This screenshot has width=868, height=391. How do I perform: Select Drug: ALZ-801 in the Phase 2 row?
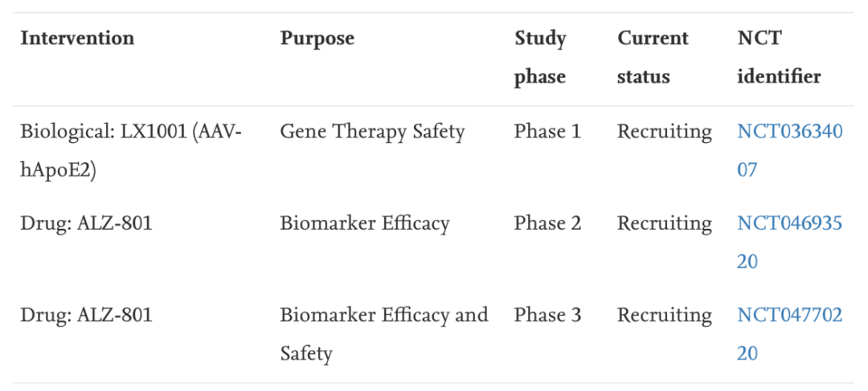coord(86,223)
